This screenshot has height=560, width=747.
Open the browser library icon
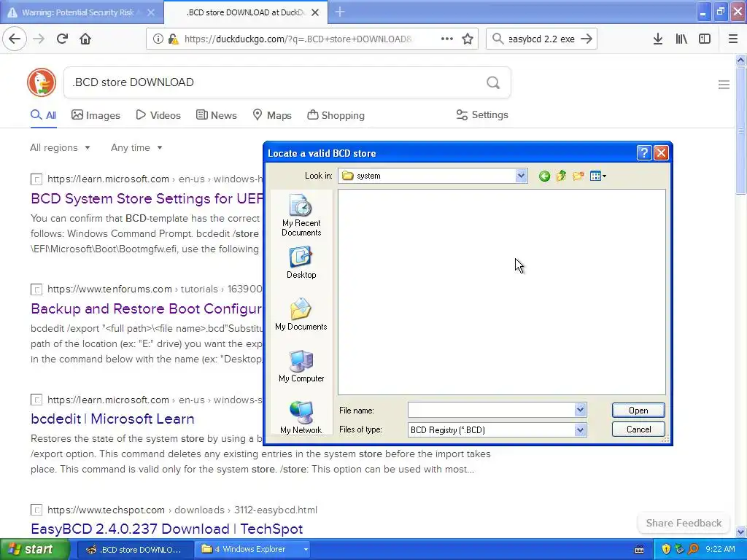pos(681,39)
